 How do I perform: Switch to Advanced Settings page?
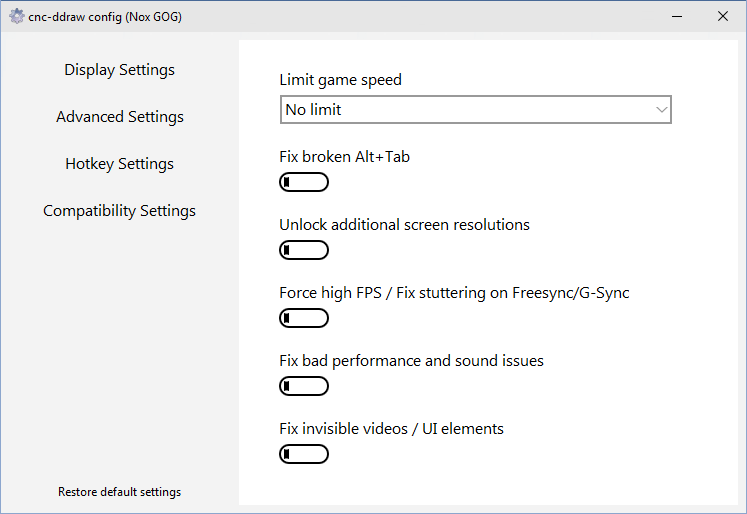(120, 117)
